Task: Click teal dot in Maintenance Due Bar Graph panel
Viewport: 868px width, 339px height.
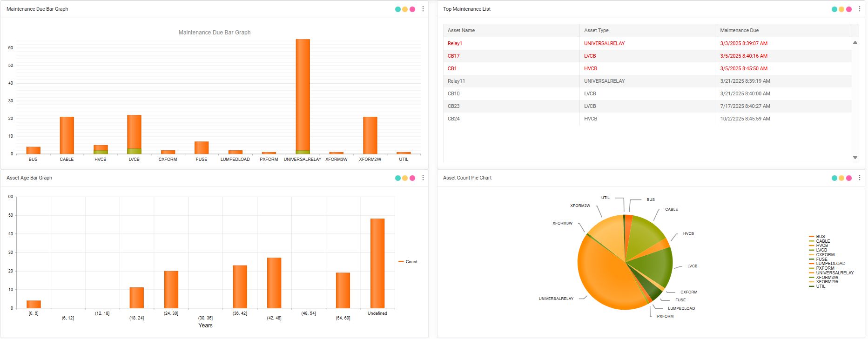Action: (x=398, y=9)
